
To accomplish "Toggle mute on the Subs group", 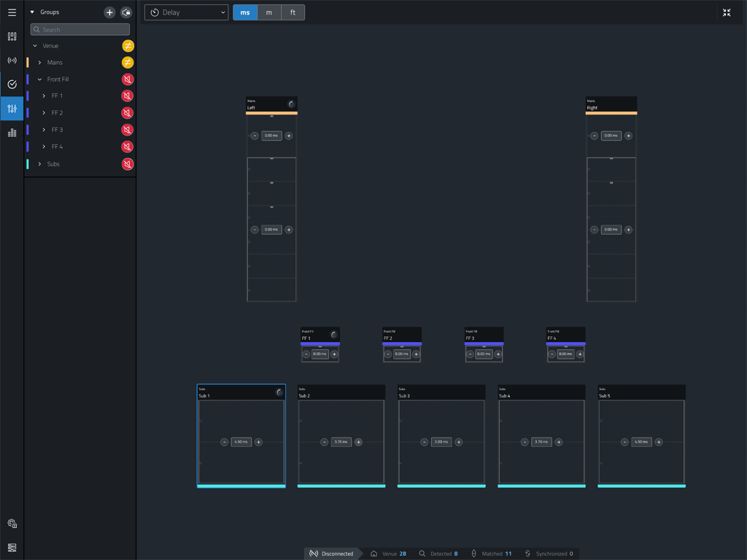I will 128,164.
